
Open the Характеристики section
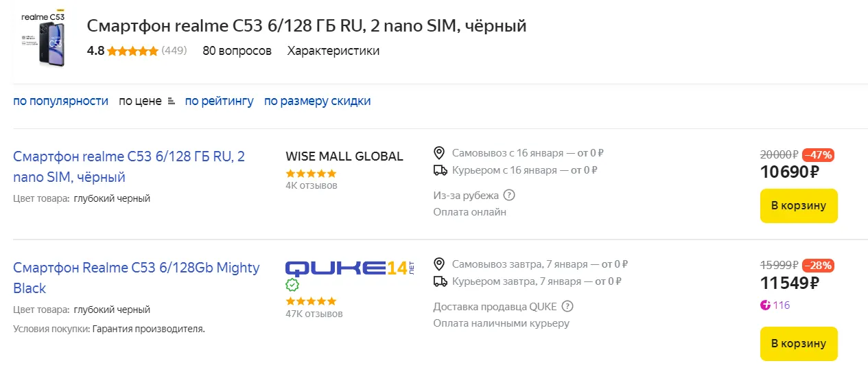click(x=333, y=51)
